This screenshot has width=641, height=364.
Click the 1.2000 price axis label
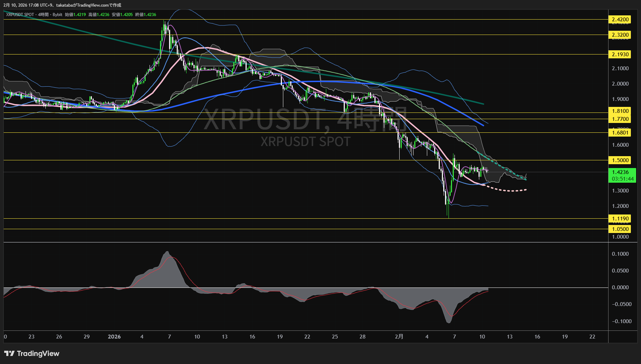click(x=620, y=206)
